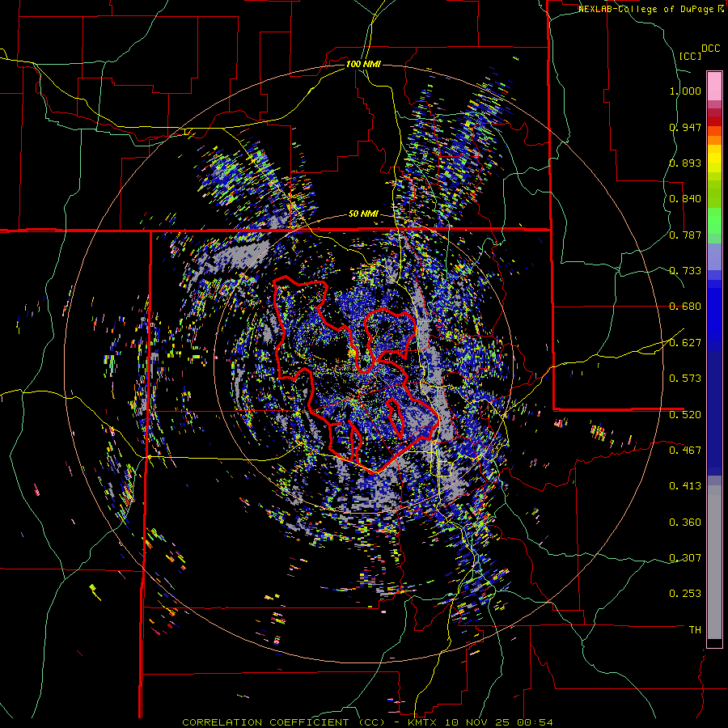Viewport: 728px width, 728px height.
Task: Click the 0.680 legend value
Action: coord(685,307)
